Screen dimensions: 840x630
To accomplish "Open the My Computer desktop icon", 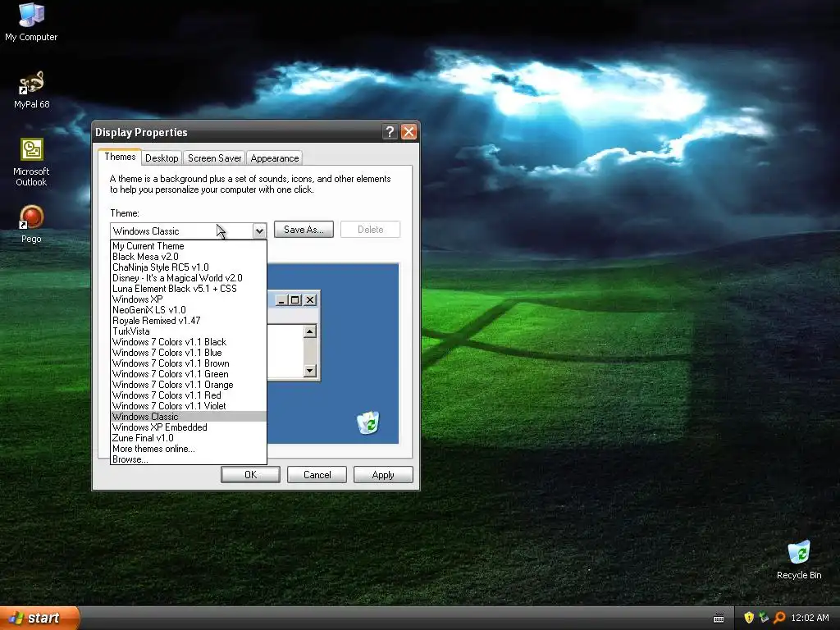I will [x=31, y=21].
